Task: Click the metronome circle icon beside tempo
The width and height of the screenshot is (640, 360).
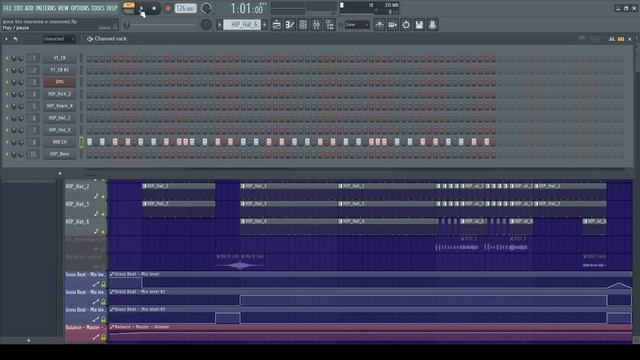Action: (x=207, y=8)
